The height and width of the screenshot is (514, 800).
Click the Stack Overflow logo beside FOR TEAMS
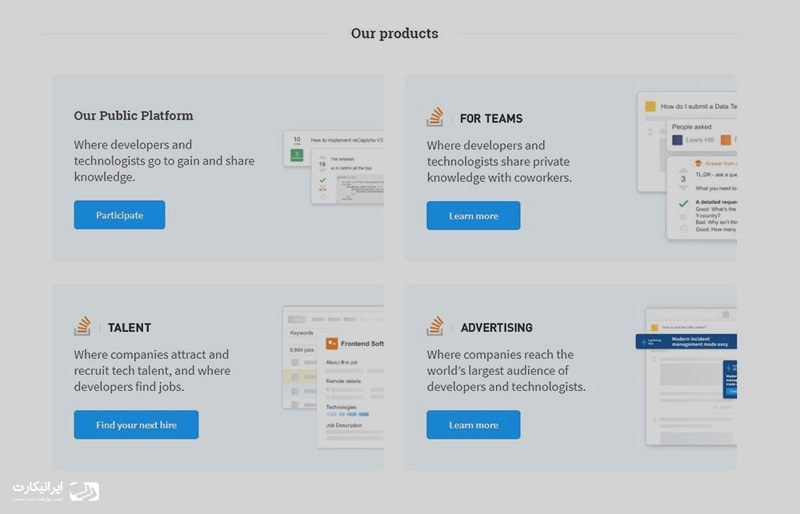(x=435, y=117)
